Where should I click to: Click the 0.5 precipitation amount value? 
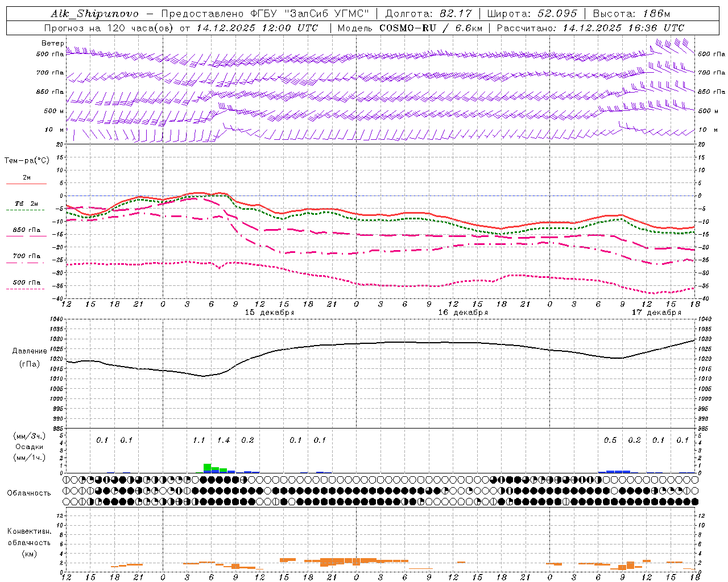pos(610,440)
